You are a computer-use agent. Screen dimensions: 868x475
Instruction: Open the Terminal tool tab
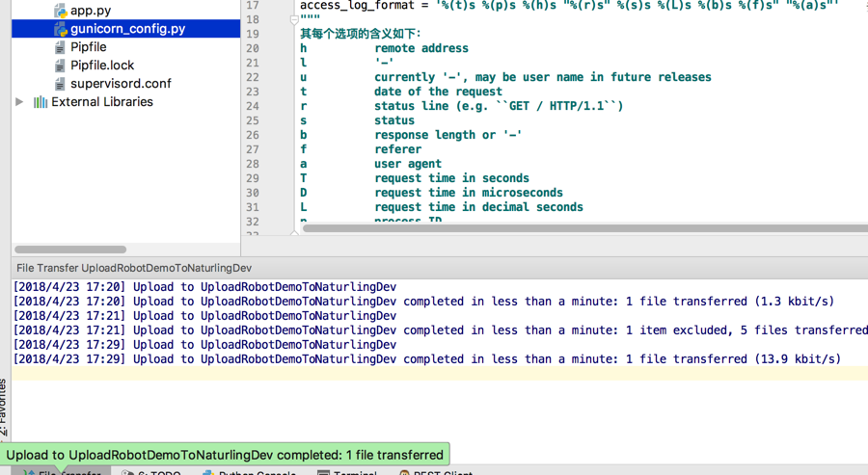347,473
